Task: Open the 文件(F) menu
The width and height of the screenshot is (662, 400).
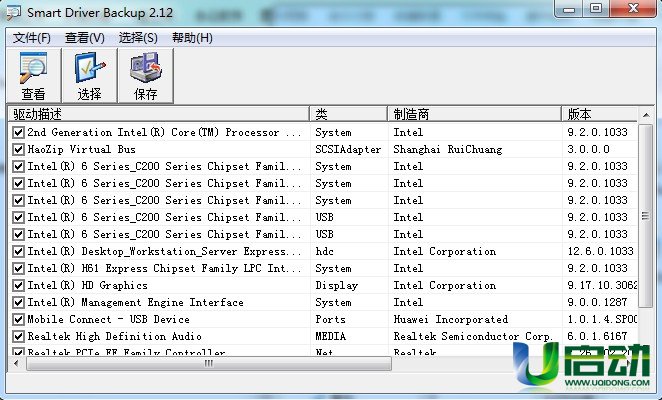Action: click(32, 38)
